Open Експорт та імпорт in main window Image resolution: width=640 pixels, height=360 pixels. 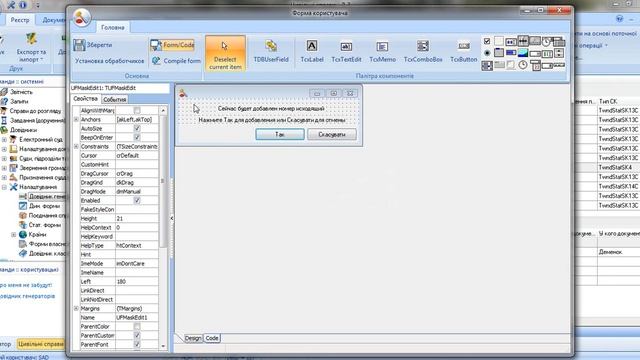[x=31, y=48]
